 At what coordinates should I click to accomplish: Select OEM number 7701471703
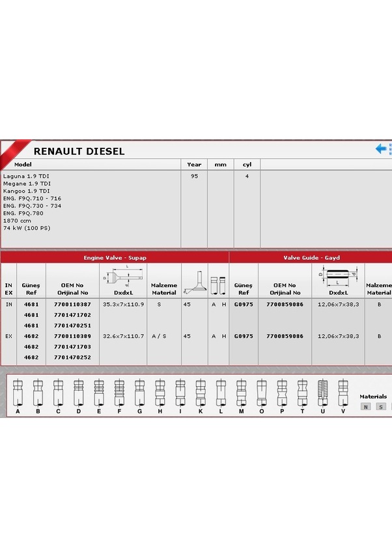[72, 346]
